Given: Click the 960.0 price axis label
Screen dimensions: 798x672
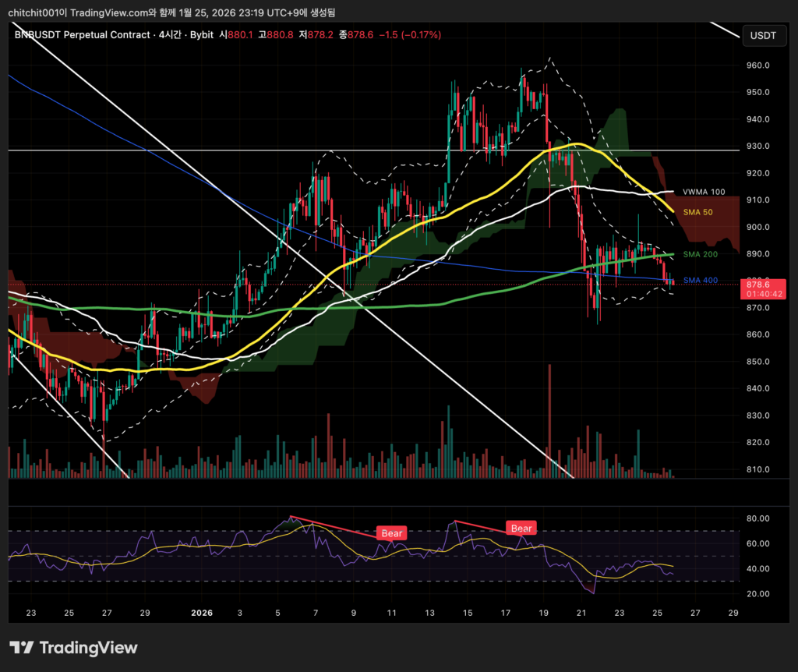Looking at the screenshot, I should pyautogui.click(x=758, y=65).
